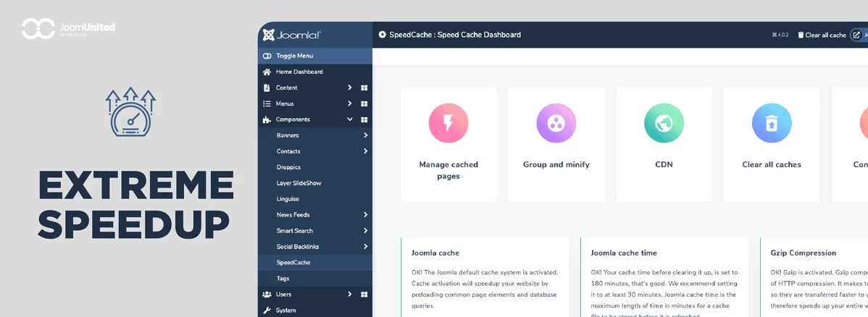Click the pink lightning Manage cached pages icon
The width and height of the screenshot is (868, 317).
448,123
